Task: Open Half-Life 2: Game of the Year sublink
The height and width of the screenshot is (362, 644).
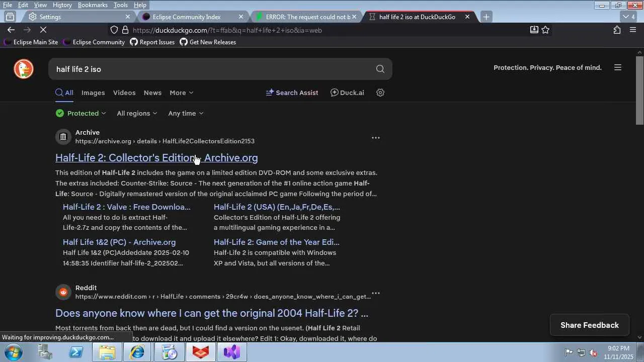Action: pos(277,242)
